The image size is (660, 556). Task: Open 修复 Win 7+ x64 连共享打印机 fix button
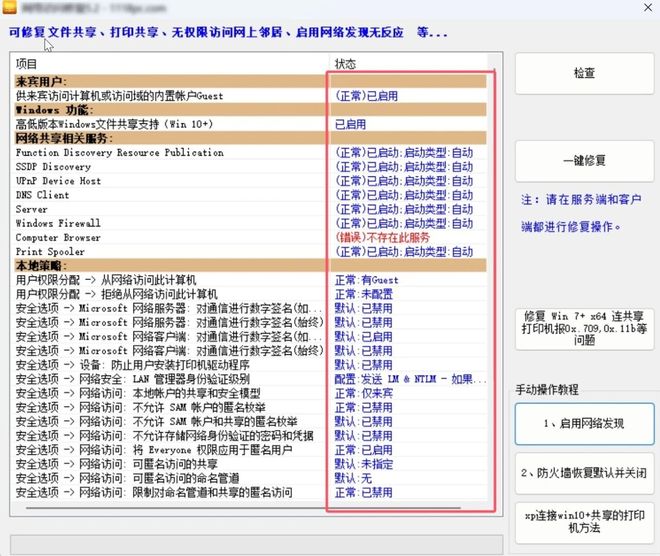(x=584, y=328)
